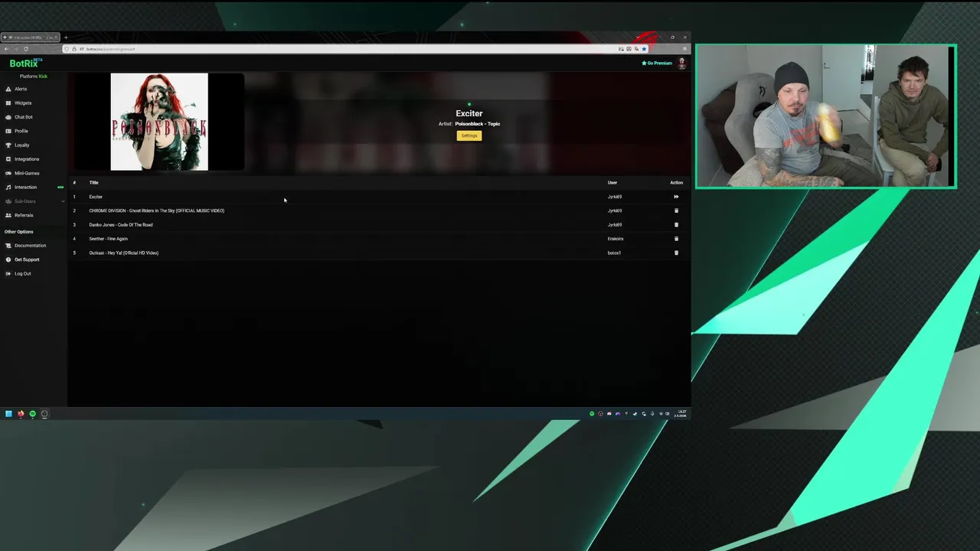Delete the Seether - Fine Again request
Screen dimensions: 980x551
(676, 239)
